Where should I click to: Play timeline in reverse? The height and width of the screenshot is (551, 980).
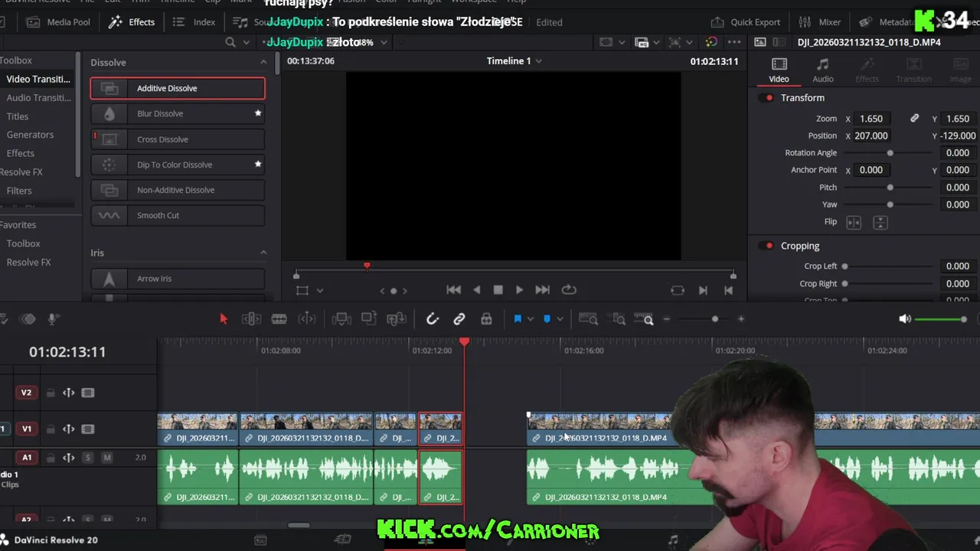click(477, 290)
